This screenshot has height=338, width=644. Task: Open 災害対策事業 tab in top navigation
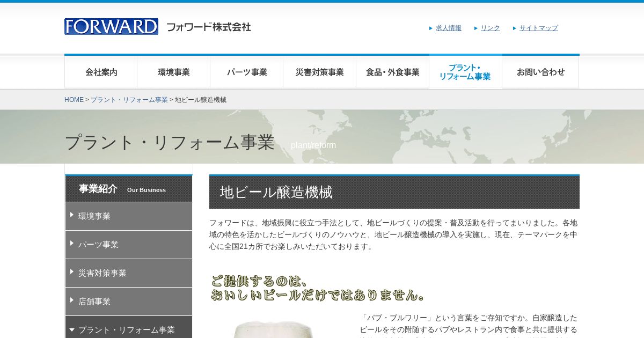(320, 72)
